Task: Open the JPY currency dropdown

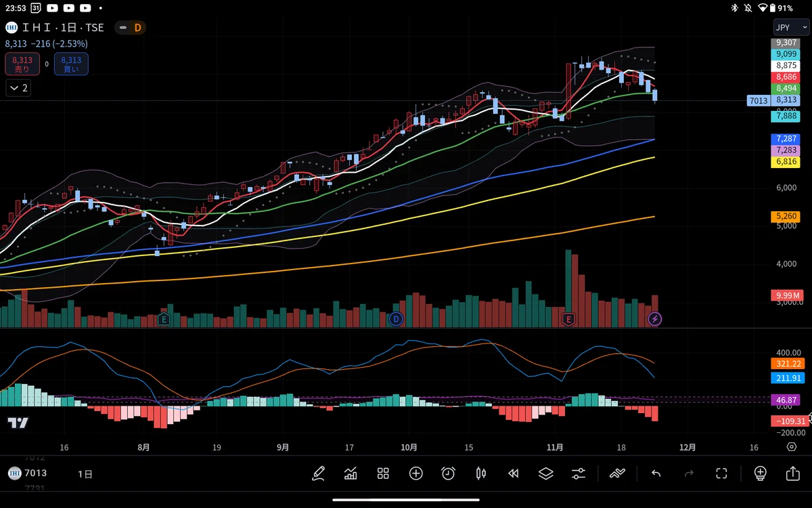Action: tap(790, 28)
